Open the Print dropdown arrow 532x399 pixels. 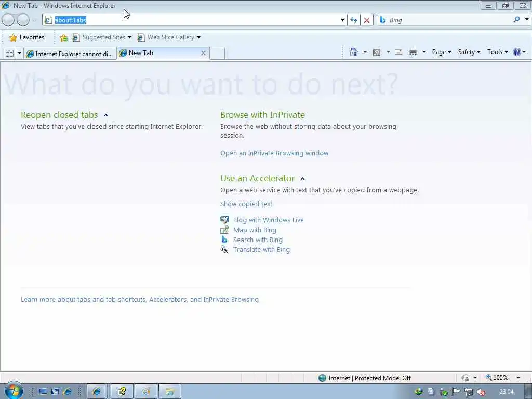424,52
